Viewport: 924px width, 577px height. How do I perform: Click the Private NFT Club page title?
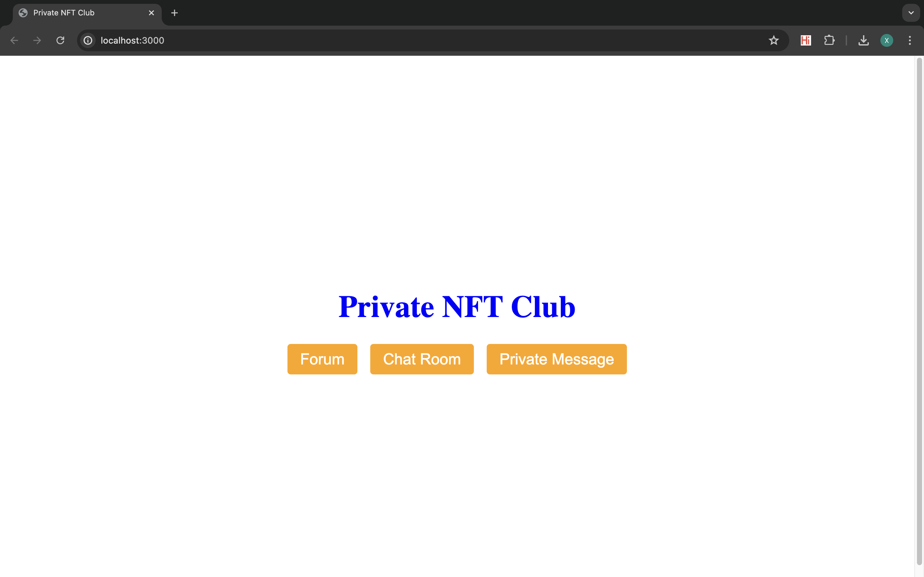point(456,306)
